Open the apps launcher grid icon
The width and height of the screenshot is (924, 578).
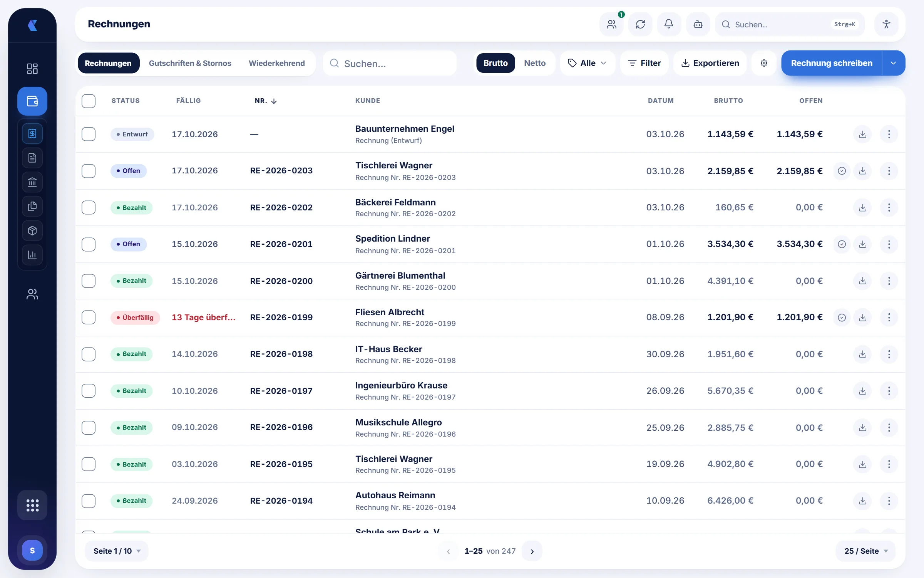(32, 505)
